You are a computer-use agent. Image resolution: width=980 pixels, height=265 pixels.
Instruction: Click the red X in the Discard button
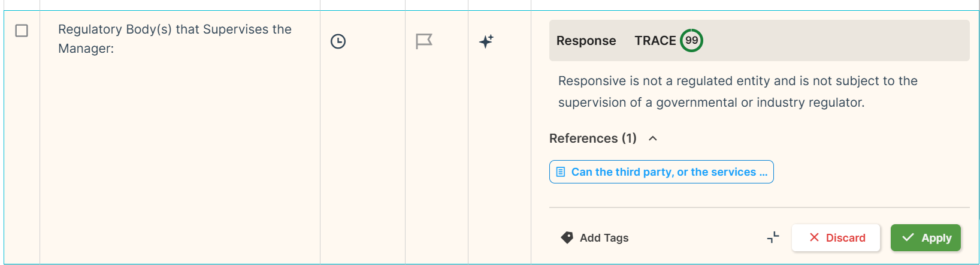point(814,237)
